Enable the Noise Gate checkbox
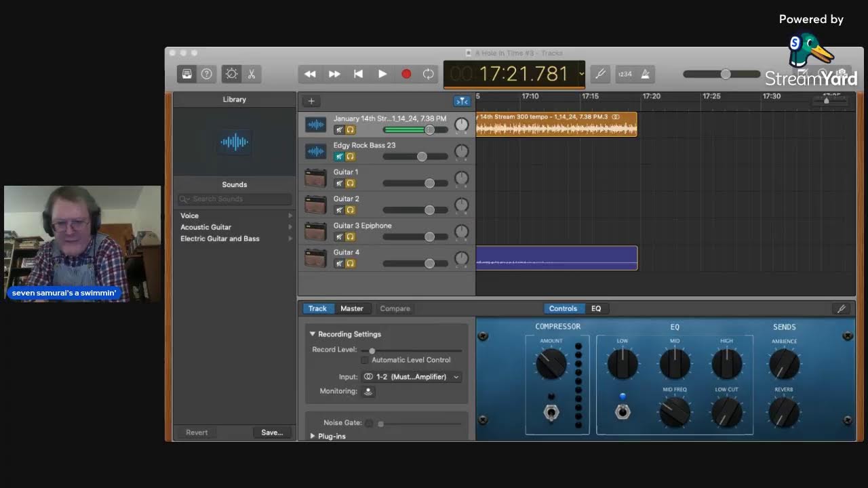This screenshot has width=868, height=488. [x=369, y=423]
